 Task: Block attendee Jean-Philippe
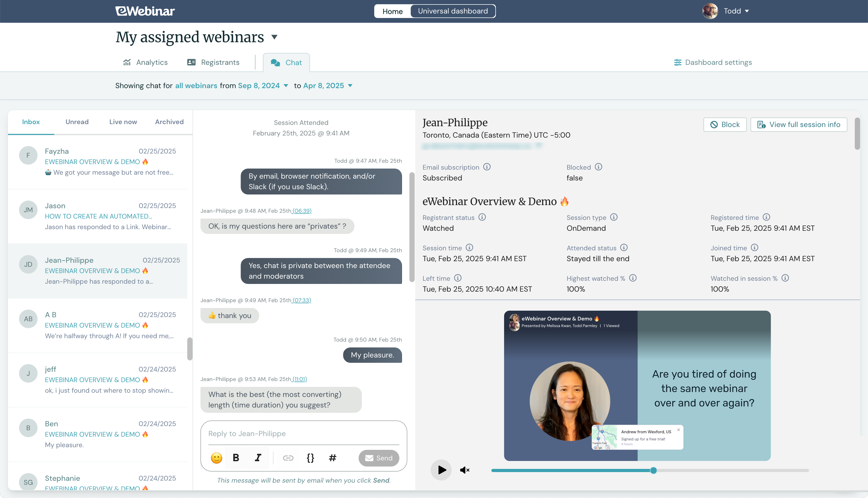(x=725, y=124)
